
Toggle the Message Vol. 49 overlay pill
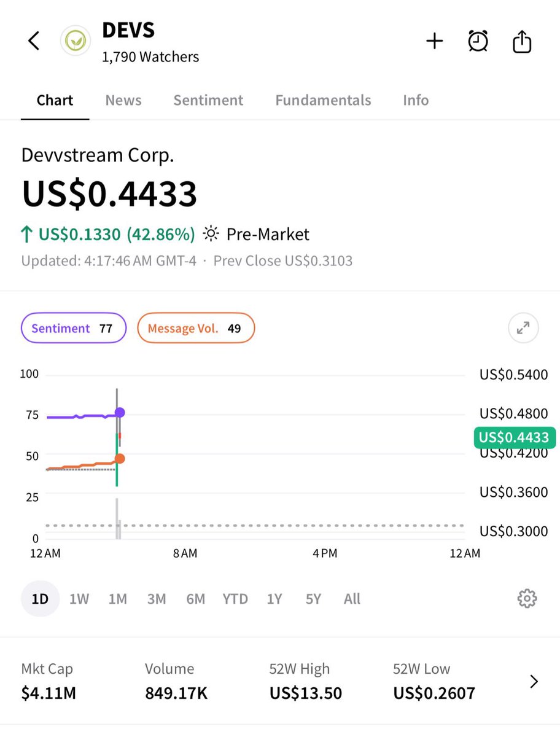(196, 328)
